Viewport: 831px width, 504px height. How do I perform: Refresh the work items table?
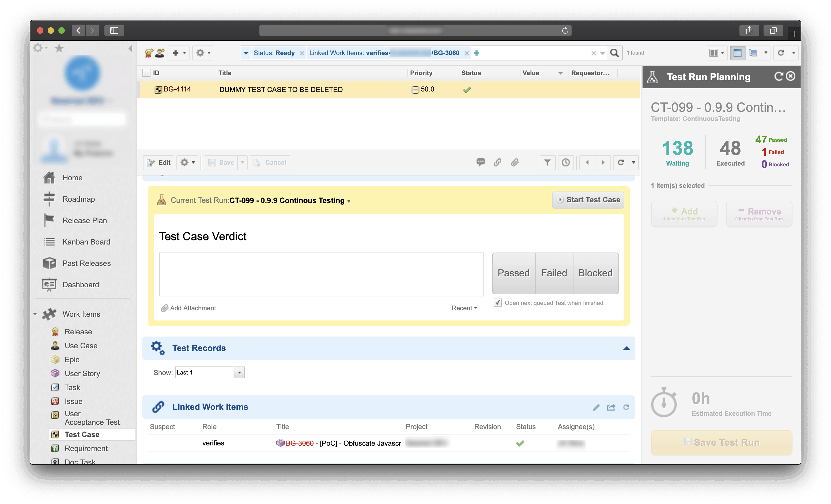[781, 53]
